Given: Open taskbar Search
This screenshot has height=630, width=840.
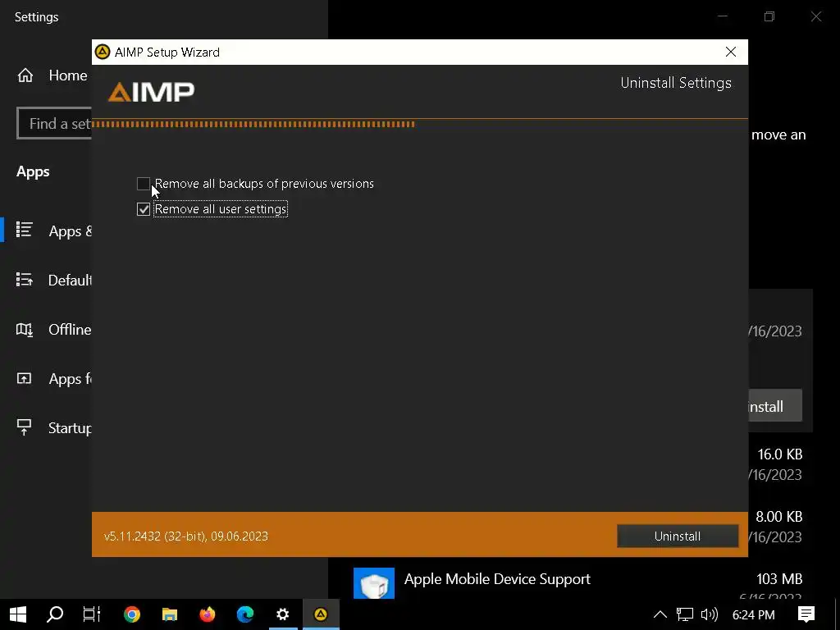Looking at the screenshot, I should point(55,614).
